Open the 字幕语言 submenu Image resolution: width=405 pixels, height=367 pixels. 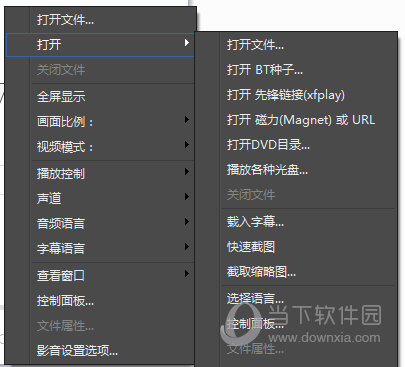click(100, 248)
